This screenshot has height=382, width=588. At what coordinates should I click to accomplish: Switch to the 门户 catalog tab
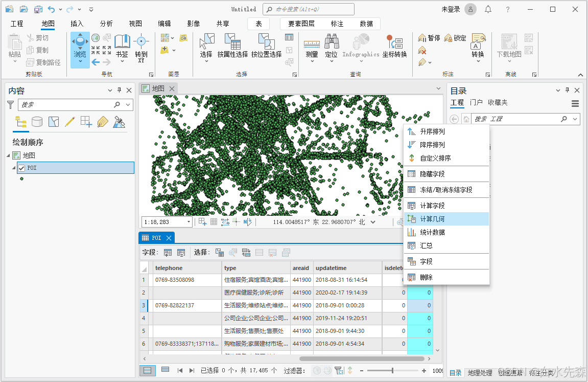(476, 102)
